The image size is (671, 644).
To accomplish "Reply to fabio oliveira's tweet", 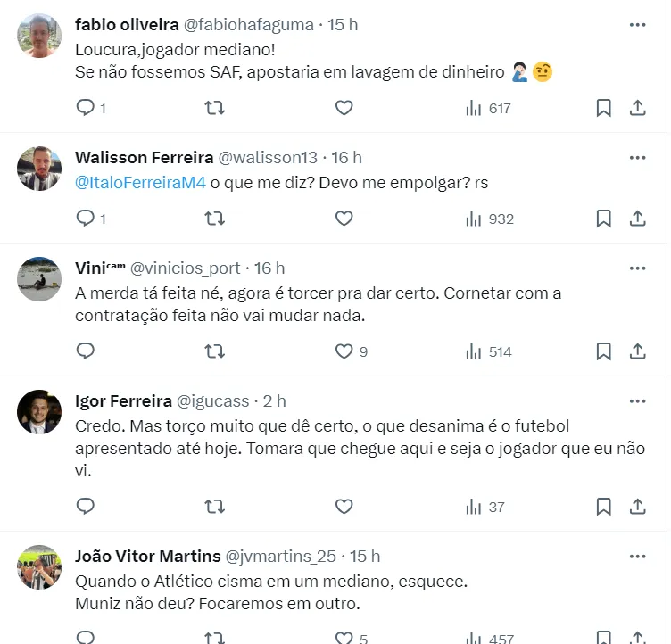I will click(86, 108).
